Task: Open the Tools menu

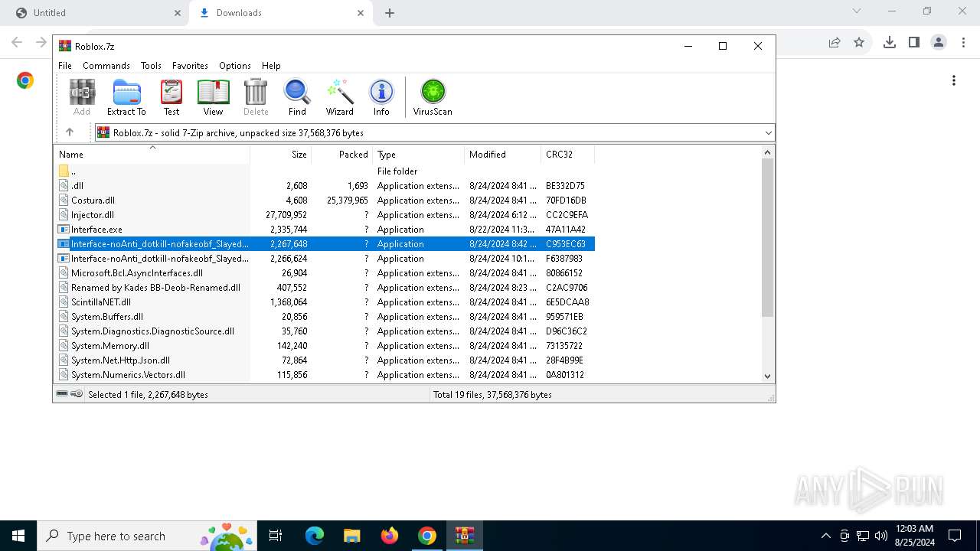Action: [x=151, y=66]
